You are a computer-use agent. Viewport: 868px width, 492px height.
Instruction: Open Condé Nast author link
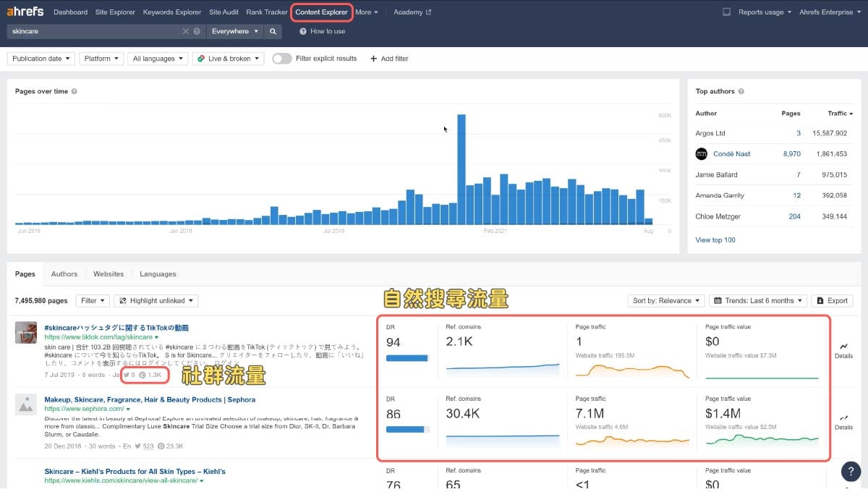click(x=731, y=153)
